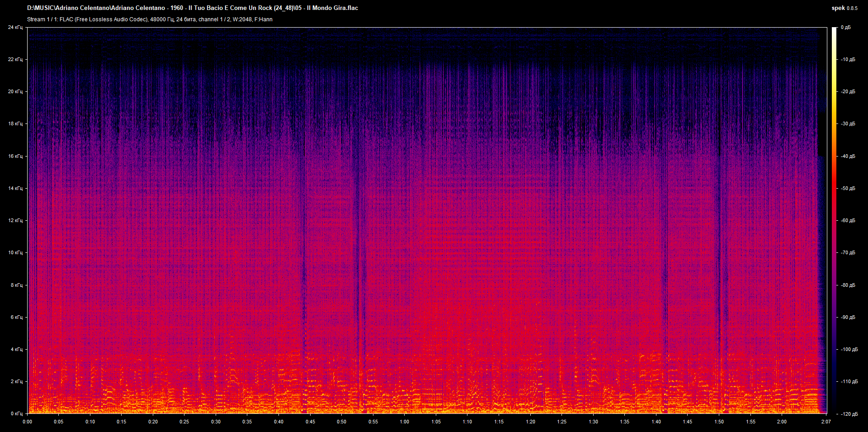The width and height of the screenshot is (868, 432).
Task: Click the "1:50" time axis label
Action: pos(719,422)
